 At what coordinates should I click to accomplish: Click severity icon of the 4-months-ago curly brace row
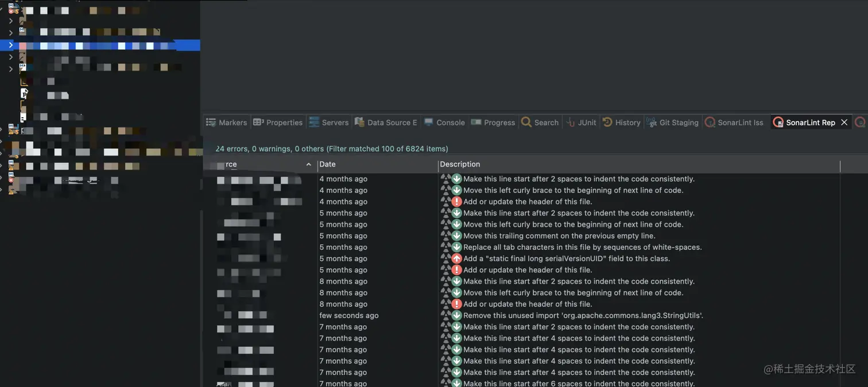(456, 190)
